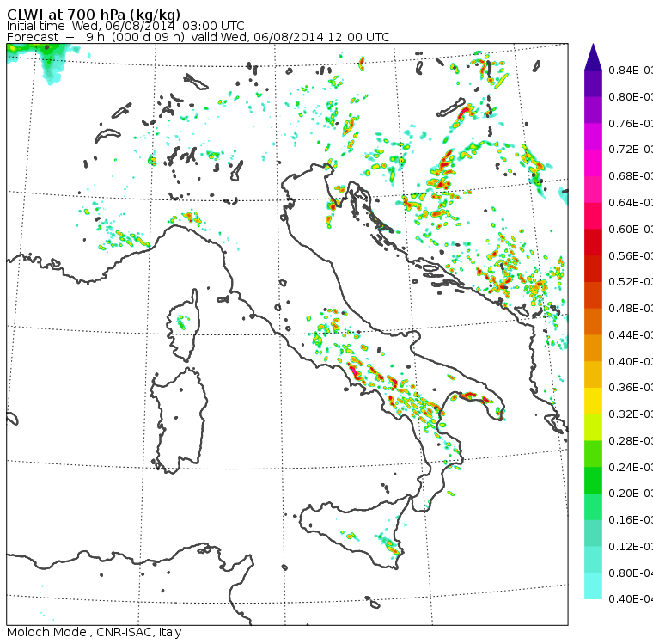The image size is (653, 644).
Task: Pick the color band between 0.80E-04 and 0.12E-03
Action: pos(593,560)
